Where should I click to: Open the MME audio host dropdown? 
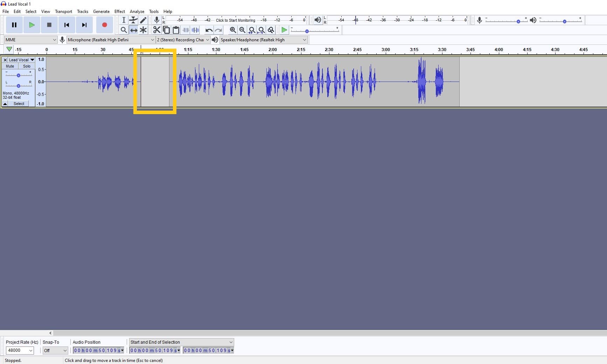pyautogui.click(x=30, y=40)
